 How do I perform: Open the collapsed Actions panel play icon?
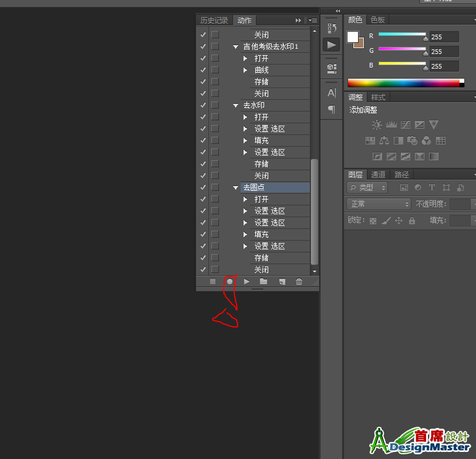tap(332, 45)
